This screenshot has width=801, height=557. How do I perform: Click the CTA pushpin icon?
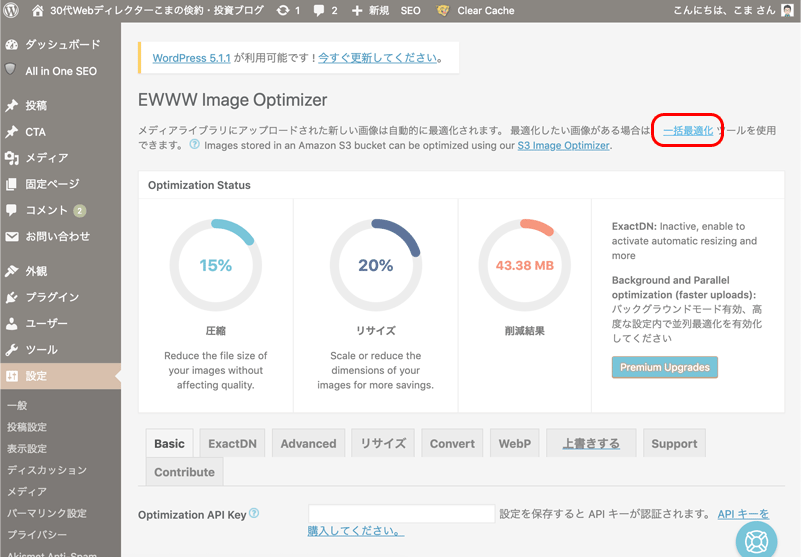click(x=12, y=132)
